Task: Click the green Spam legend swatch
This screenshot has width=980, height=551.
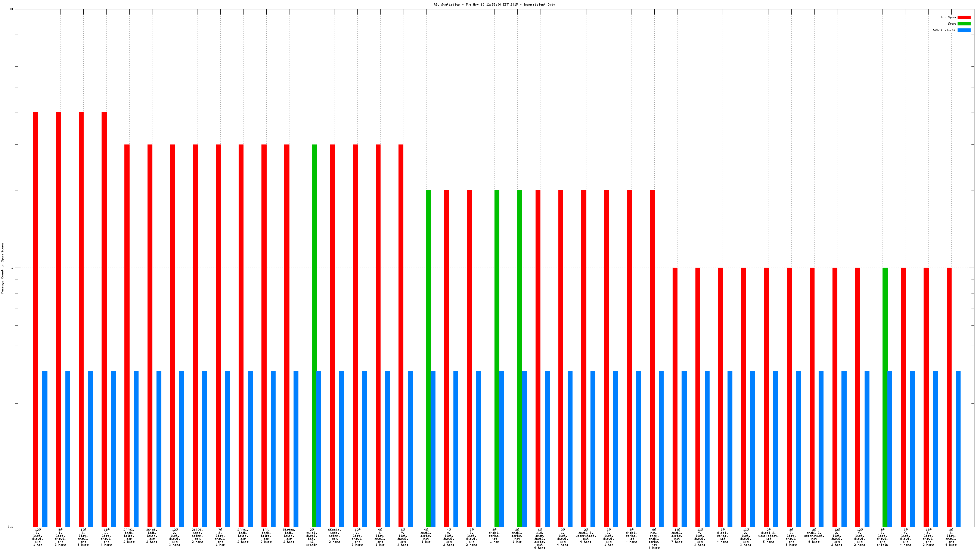Action: point(964,24)
